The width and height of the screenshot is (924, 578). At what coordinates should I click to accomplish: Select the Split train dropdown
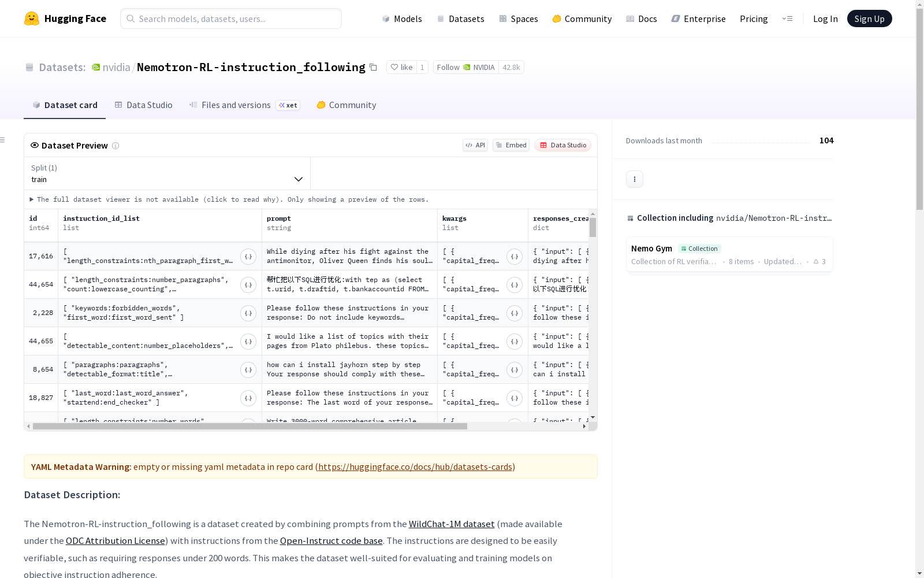[x=167, y=173]
